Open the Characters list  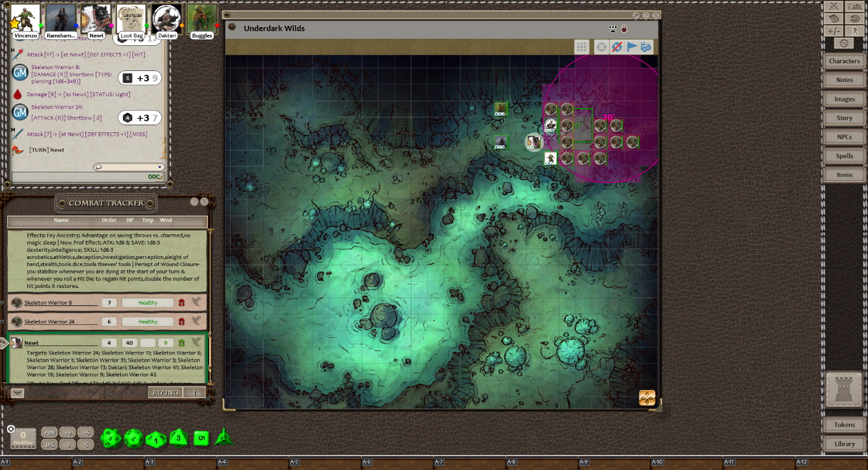(x=844, y=61)
